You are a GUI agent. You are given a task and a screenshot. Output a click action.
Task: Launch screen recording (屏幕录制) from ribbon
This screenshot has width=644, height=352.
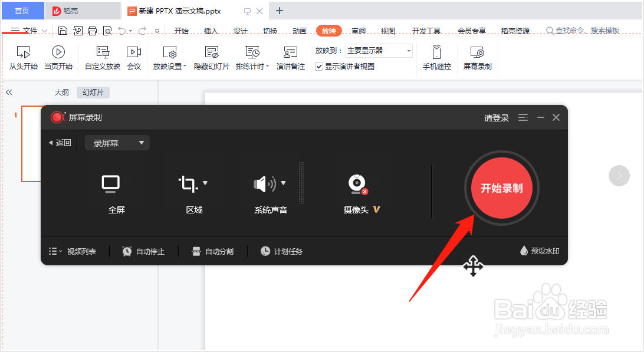pos(477,58)
